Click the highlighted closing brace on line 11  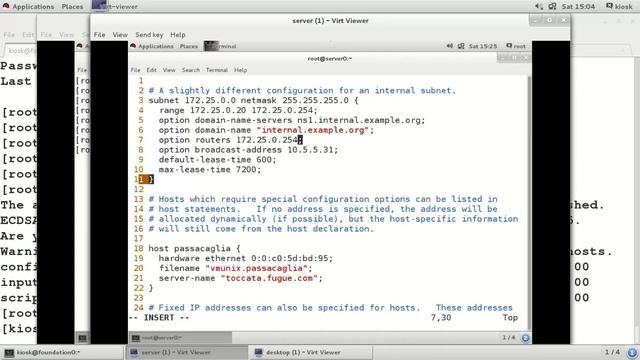point(151,179)
